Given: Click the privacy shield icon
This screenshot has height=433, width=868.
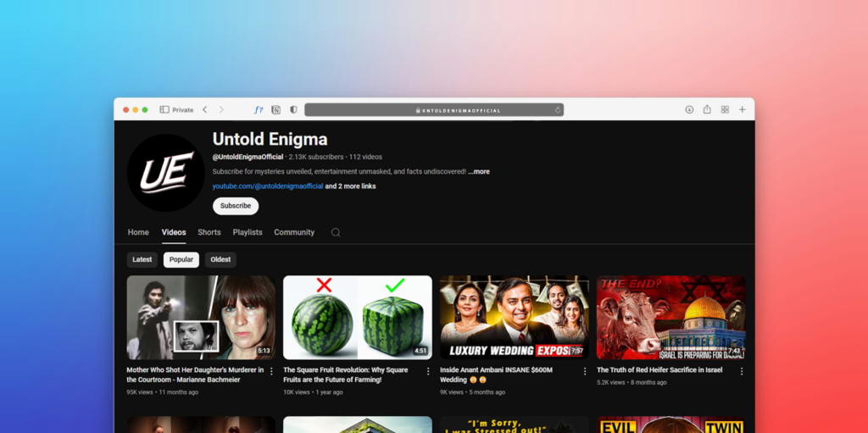Looking at the screenshot, I should pyautogui.click(x=293, y=109).
